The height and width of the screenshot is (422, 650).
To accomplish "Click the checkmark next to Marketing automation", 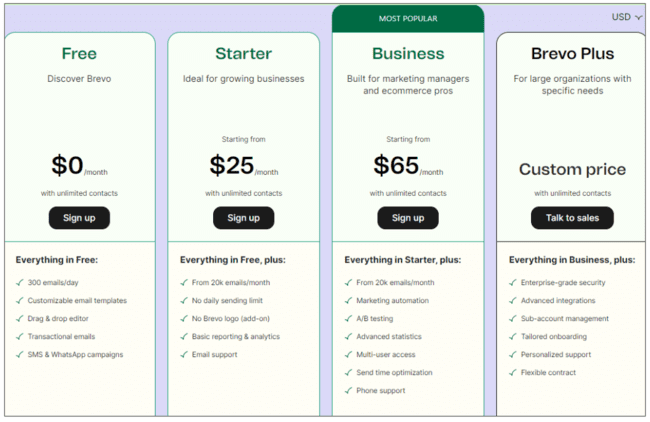I will [x=348, y=301].
